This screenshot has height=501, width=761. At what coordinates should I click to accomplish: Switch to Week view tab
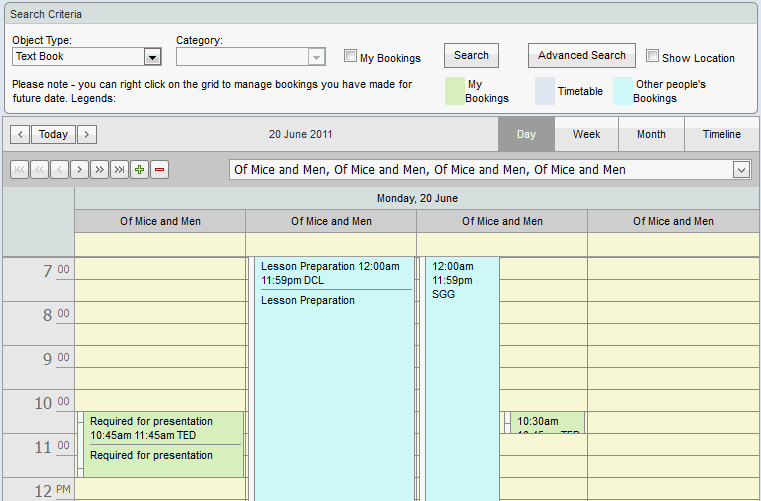tap(586, 134)
